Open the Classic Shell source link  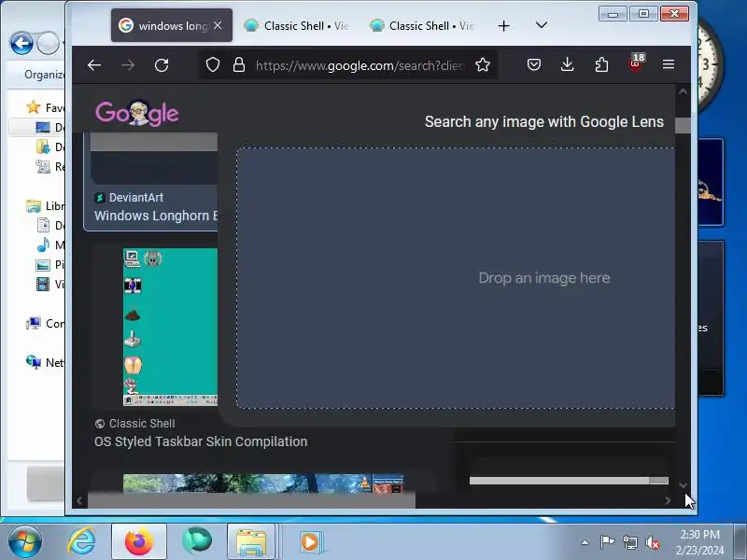(x=134, y=424)
